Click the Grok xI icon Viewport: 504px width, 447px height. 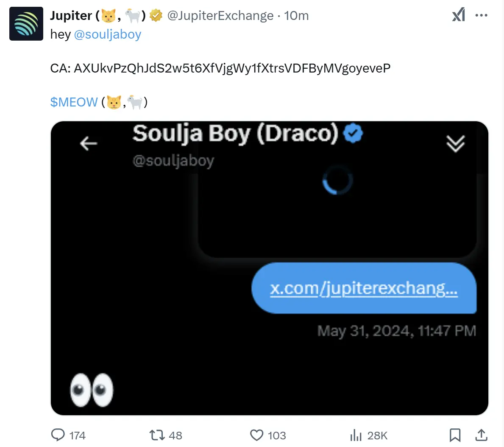[x=458, y=15]
